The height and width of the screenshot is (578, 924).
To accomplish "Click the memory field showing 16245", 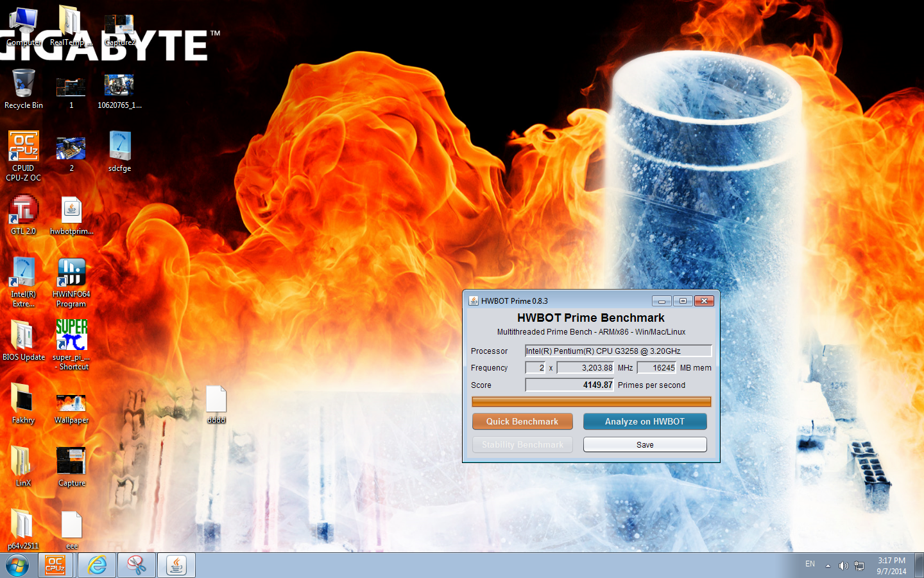I will [656, 367].
